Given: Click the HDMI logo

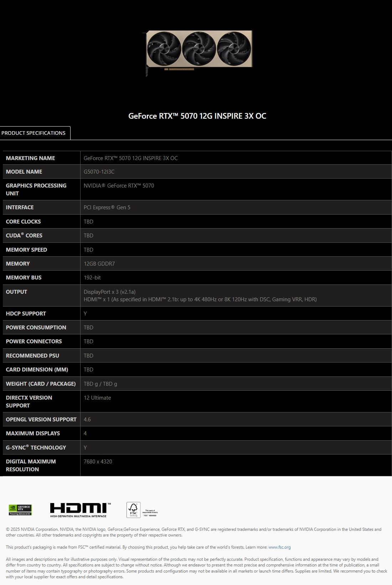Looking at the screenshot, I should tap(80, 510).
